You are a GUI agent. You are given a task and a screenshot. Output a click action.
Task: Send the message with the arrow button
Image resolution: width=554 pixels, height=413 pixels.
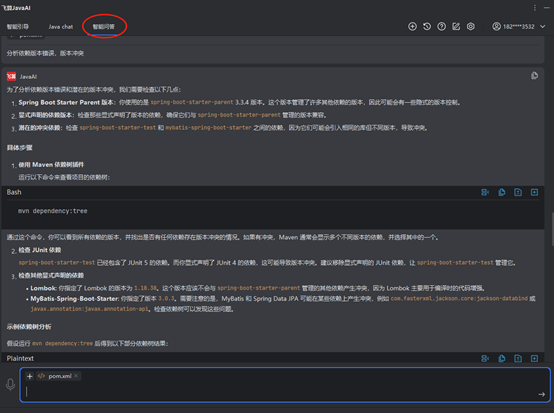(x=542, y=394)
